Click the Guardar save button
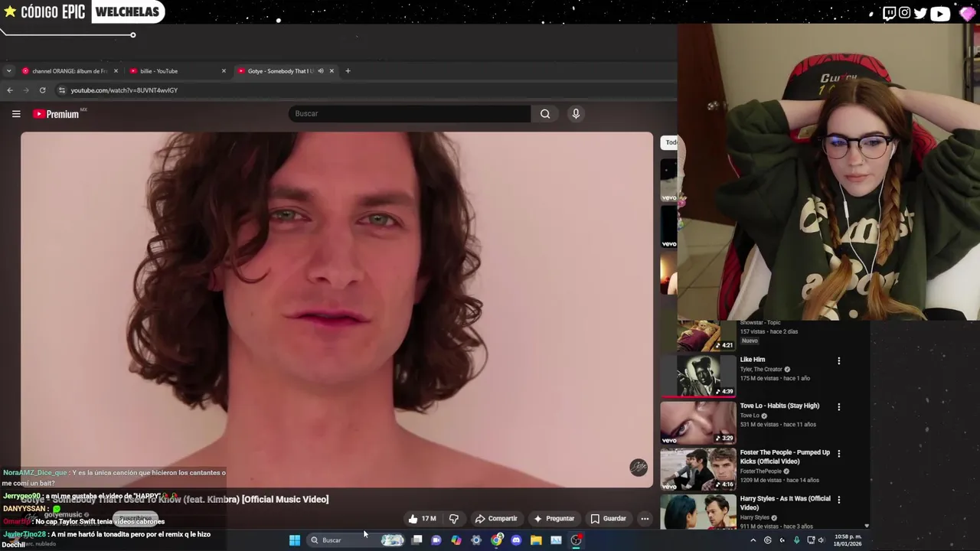This screenshot has width=980, height=551. [x=608, y=519]
